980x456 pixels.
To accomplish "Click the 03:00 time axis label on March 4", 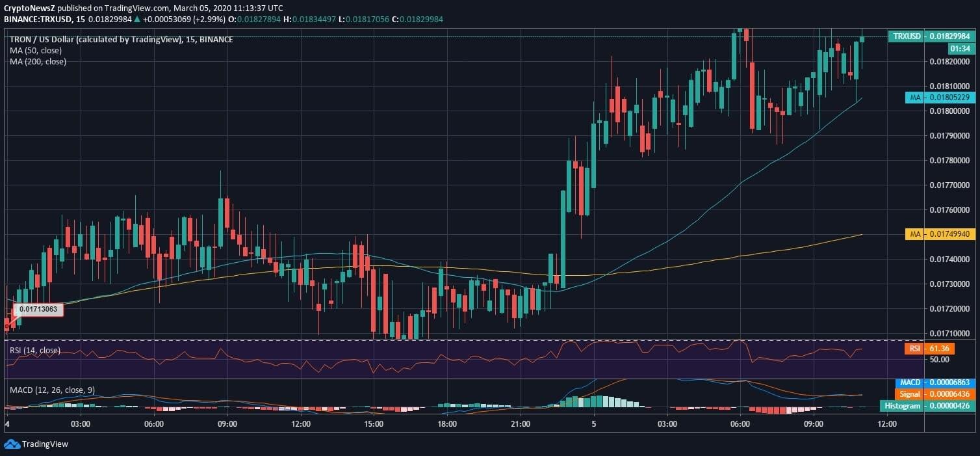I will point(81,423).
